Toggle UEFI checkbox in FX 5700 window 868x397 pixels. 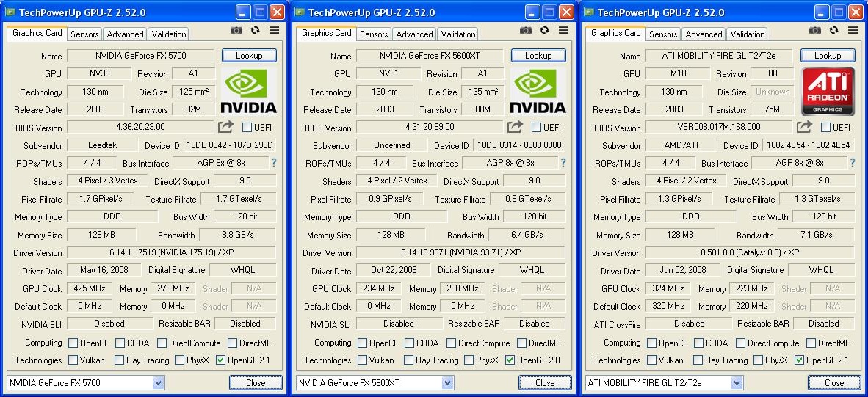[x=247, y=127]
